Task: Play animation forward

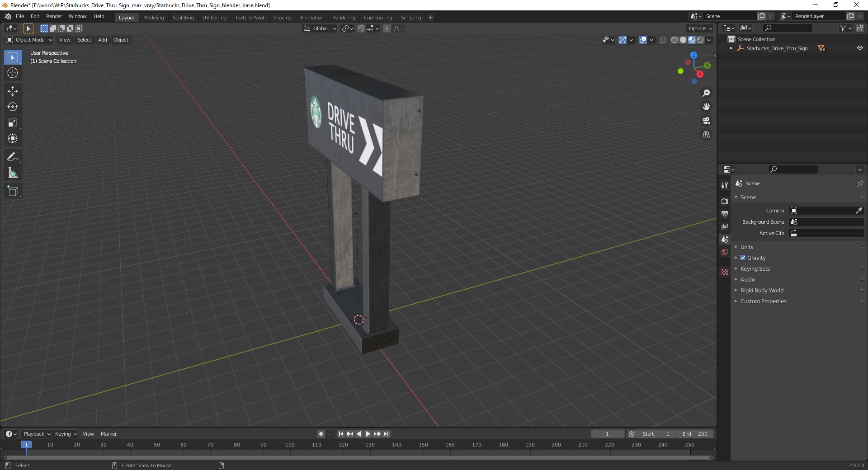Action: [x=368, y=434]
